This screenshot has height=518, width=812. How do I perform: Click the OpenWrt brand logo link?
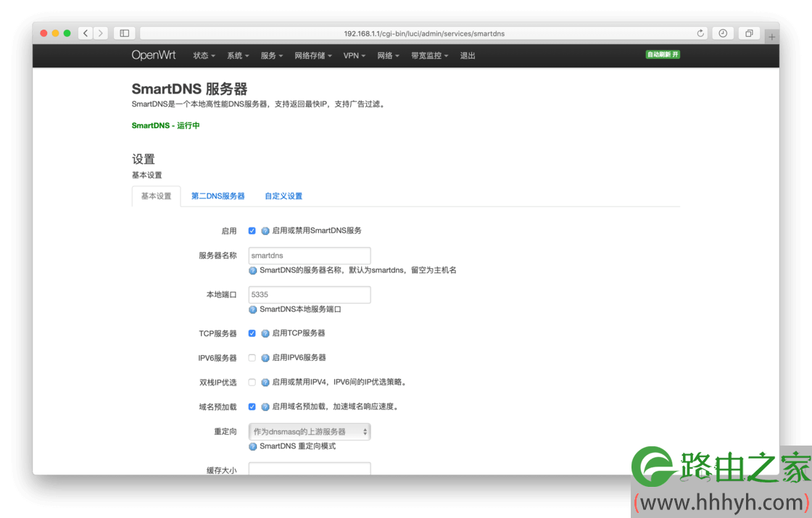(x=153, y=55)
